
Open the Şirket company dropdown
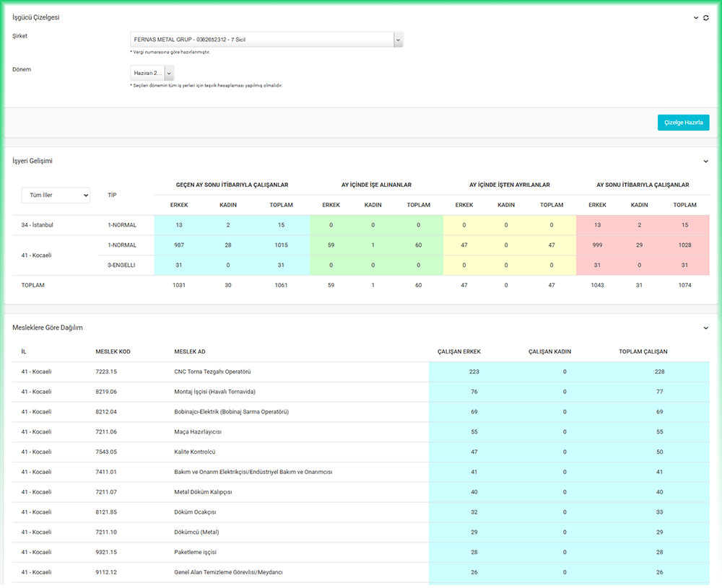click(266, 40)
